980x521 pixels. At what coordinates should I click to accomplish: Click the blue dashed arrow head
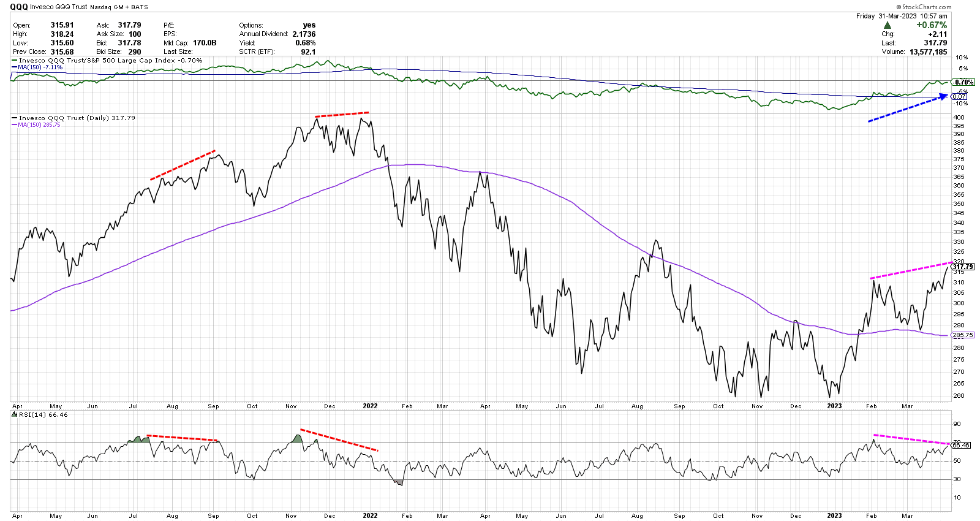(x=944, y=96)
